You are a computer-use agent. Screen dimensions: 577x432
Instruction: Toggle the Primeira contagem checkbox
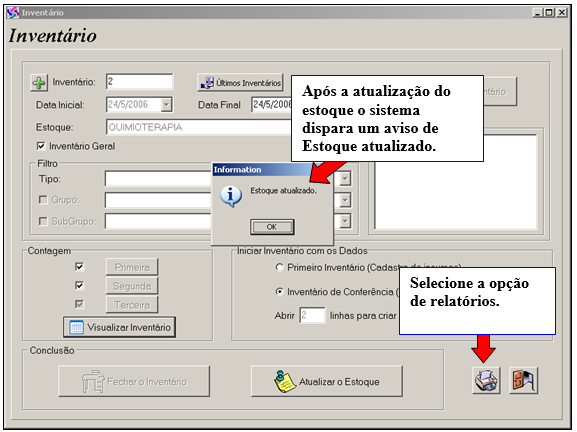[79, 266]
